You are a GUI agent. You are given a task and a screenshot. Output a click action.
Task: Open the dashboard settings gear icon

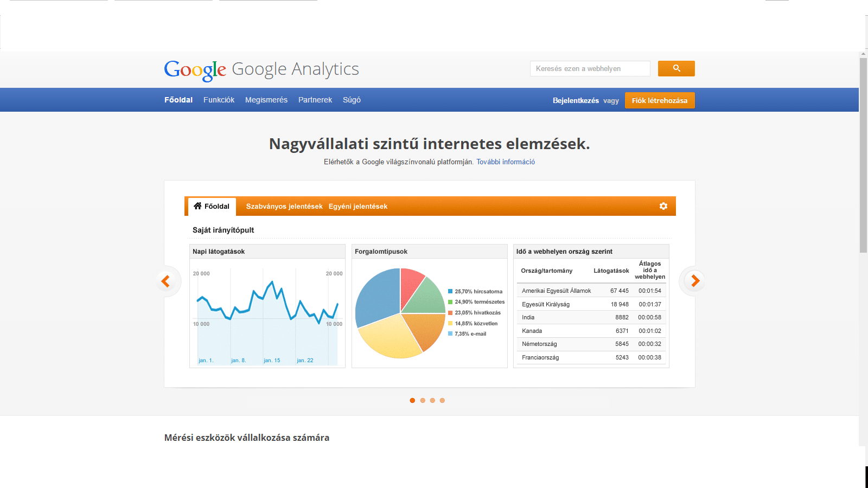pyautogui.click(x=663, y=206)
